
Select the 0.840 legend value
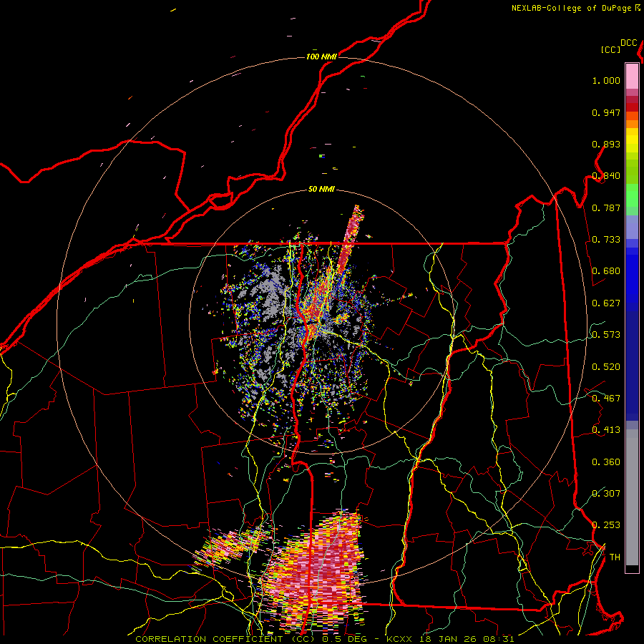tap(606, 176)
